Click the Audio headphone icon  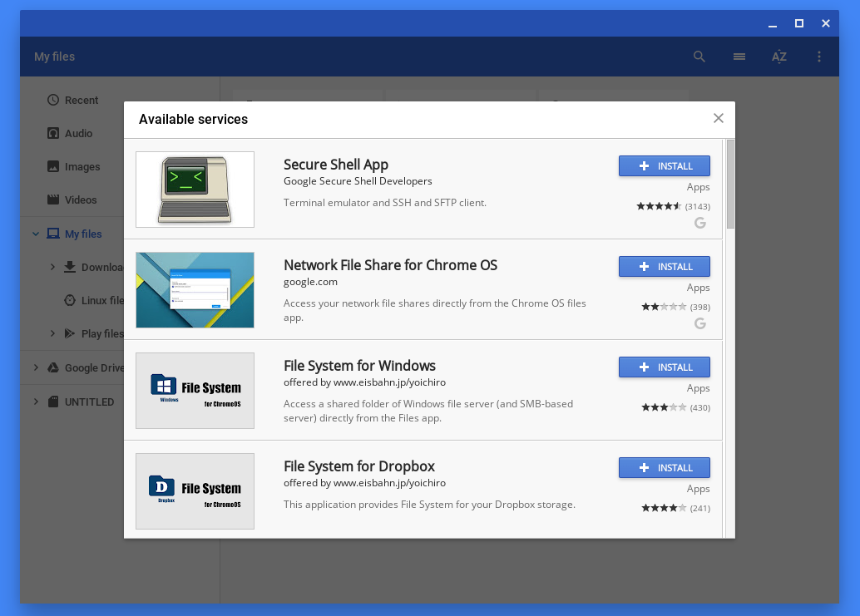coord(53,133)
